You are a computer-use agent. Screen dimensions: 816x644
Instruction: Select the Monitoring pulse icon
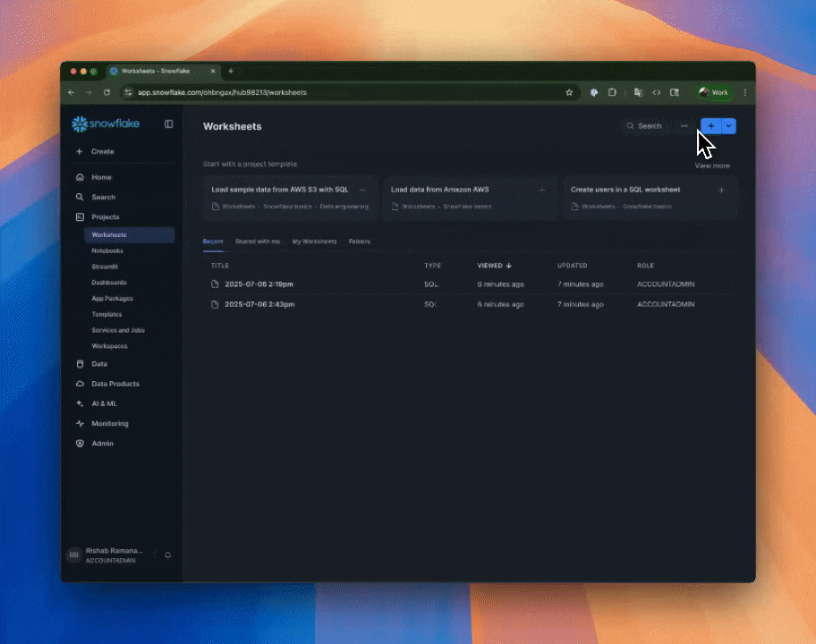tap(81, 423)
